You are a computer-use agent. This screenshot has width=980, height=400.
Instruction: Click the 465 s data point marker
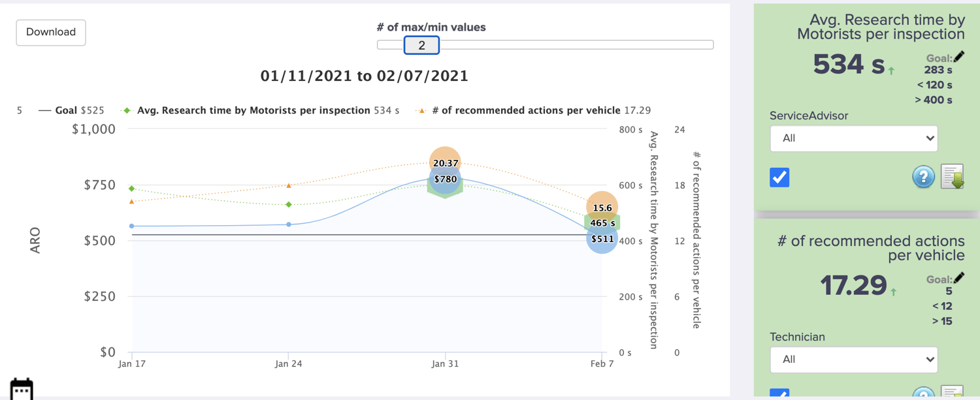pyautogui.click(x=601, y=223)
